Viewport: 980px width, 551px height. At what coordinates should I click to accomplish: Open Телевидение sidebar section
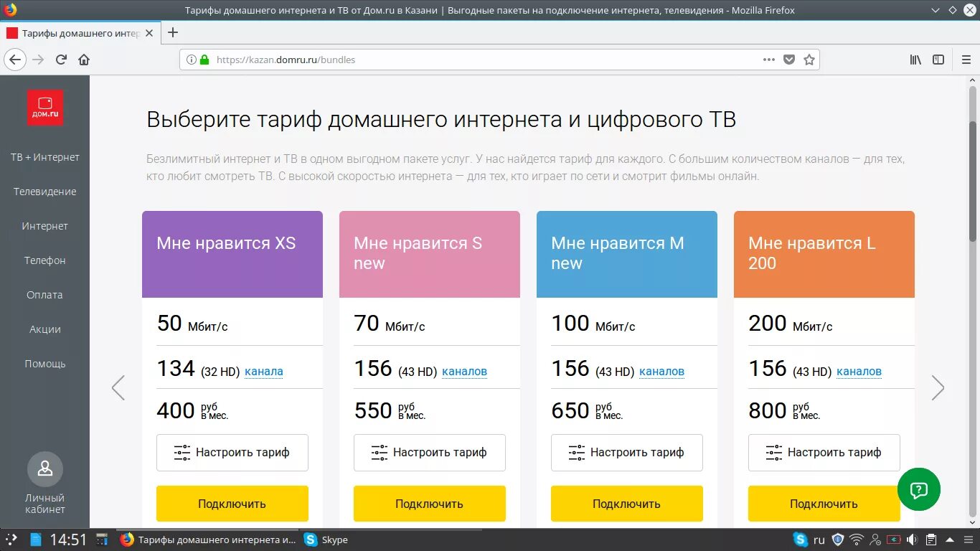click(x=45, y=192)
